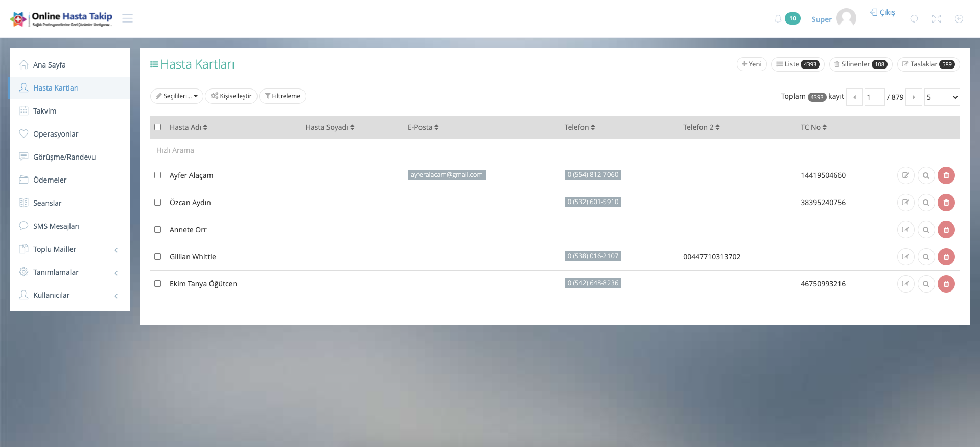
Task: Click the notification bell icon
Action: [778, 19]
